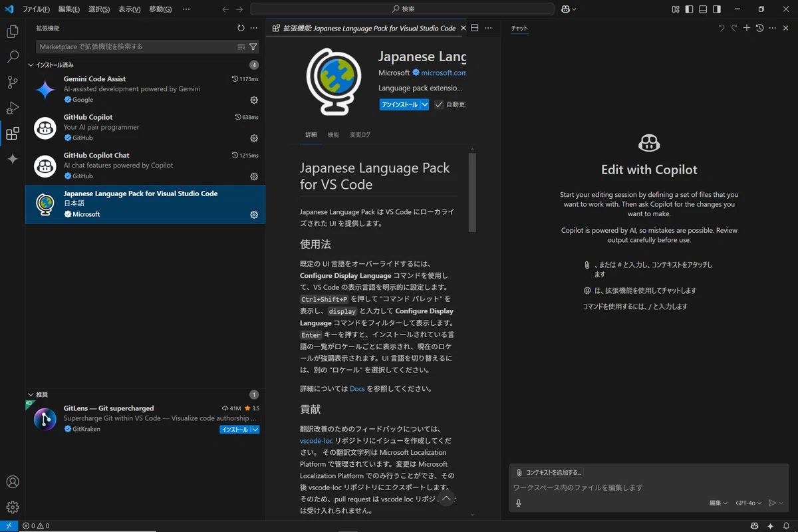Open the Run and Debug view
Screen dimensions: 798x532
[12, 108]
